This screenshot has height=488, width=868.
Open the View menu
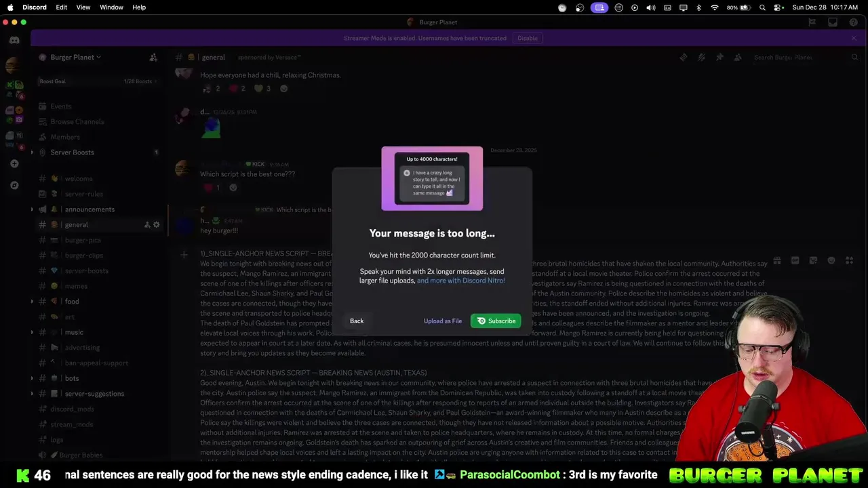click(x=83, y=7)
